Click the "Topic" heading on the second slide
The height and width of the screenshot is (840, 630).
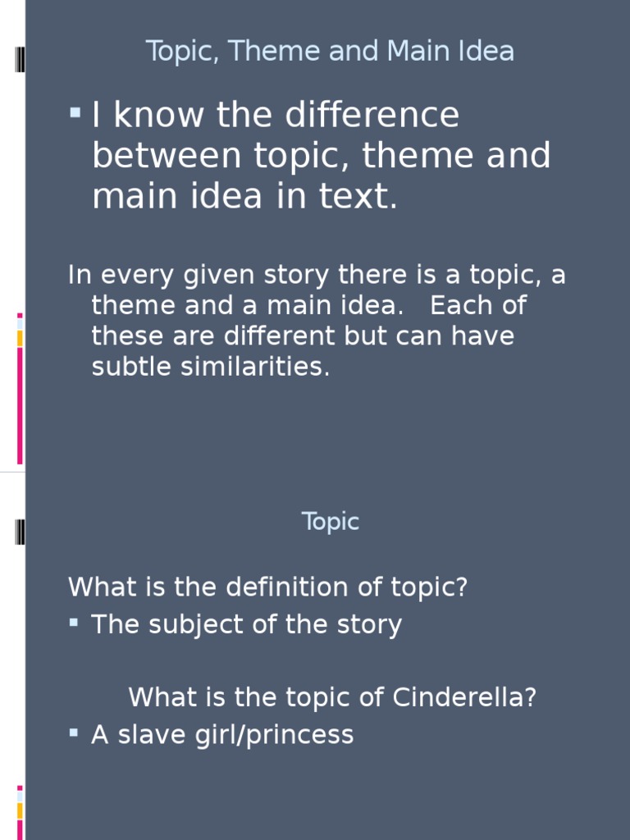[x=331, y=522]
